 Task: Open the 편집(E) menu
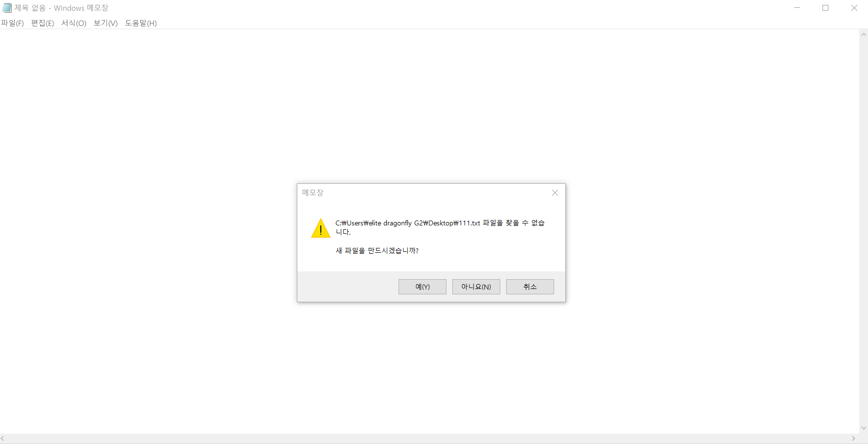[43, 23]
